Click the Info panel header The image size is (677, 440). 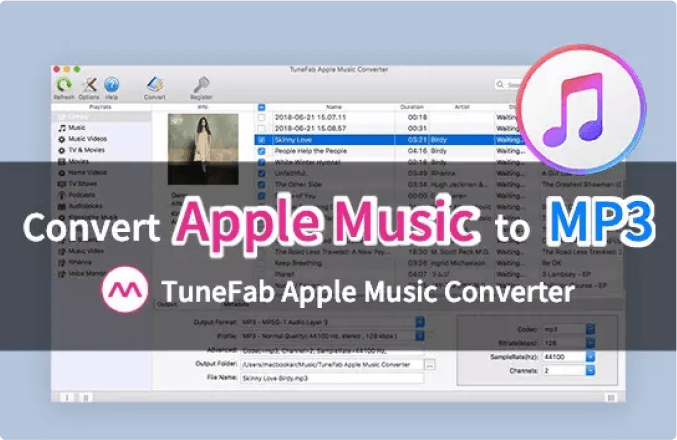[203, 107]
